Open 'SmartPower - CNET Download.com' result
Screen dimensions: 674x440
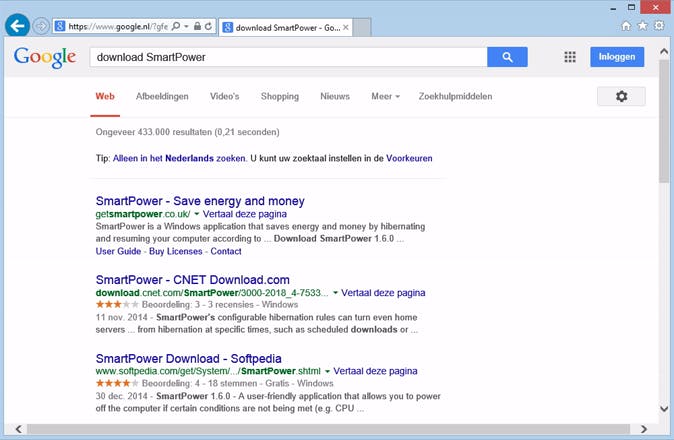coord(193,280)
